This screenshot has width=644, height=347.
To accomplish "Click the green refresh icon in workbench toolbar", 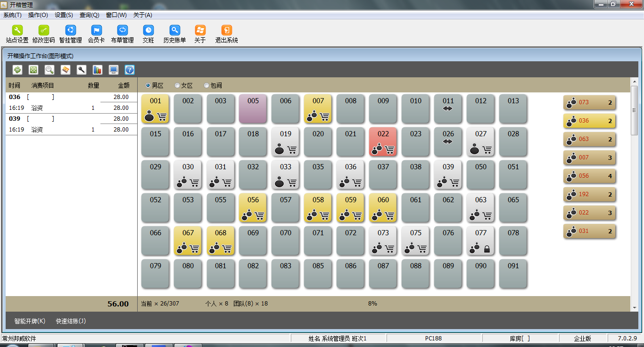I will [17, 70].
